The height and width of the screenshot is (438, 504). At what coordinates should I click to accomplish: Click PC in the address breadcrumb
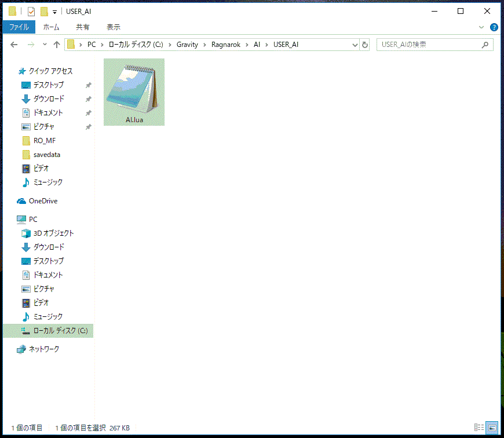point(92,45)
